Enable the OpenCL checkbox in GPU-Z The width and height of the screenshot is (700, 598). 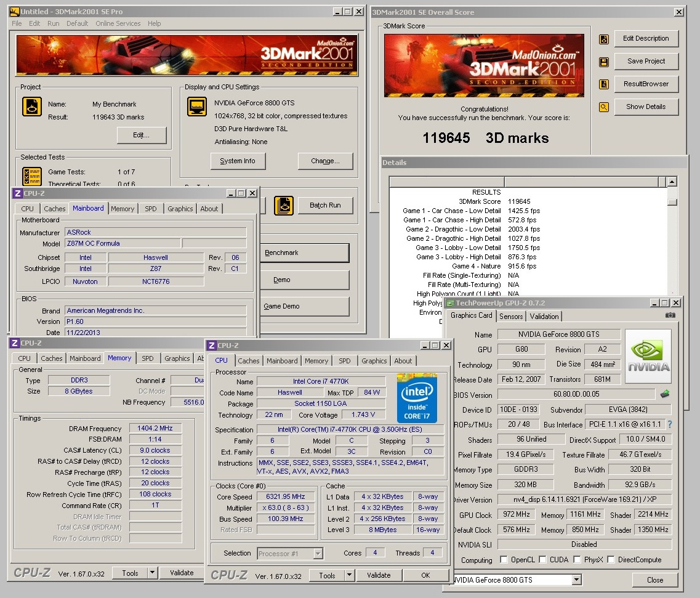(504, 560)
